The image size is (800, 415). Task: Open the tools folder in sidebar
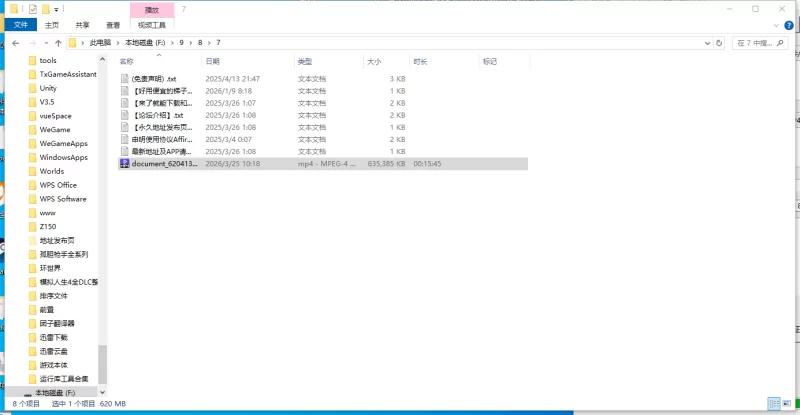click(x=48, y=60)
